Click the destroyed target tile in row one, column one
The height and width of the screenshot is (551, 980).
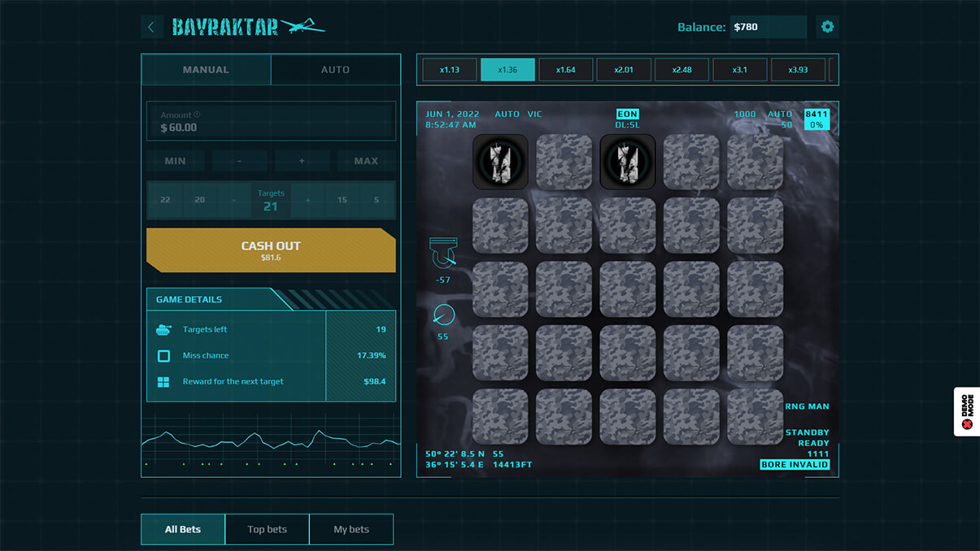500,162
